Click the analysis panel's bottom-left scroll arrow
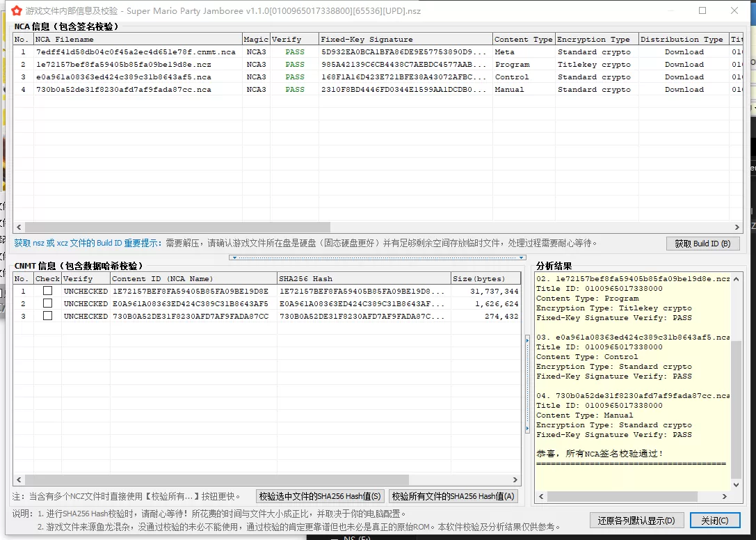This screenshot has width=756, height=540. point(540,497)
